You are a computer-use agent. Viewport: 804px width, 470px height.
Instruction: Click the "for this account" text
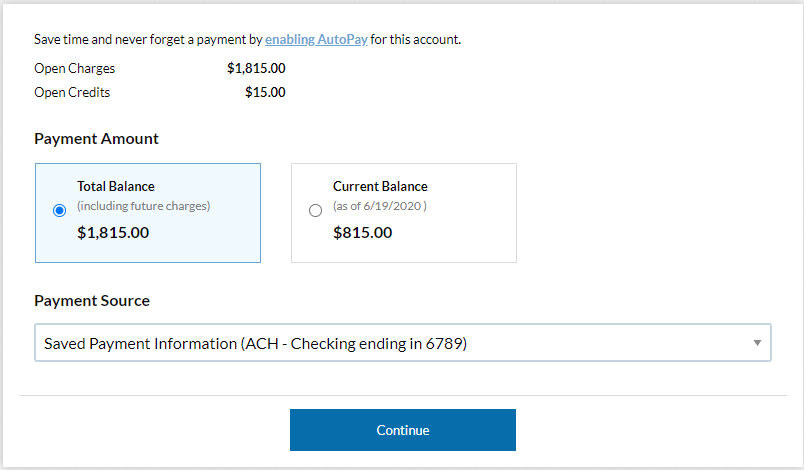(x=416, y=40)
